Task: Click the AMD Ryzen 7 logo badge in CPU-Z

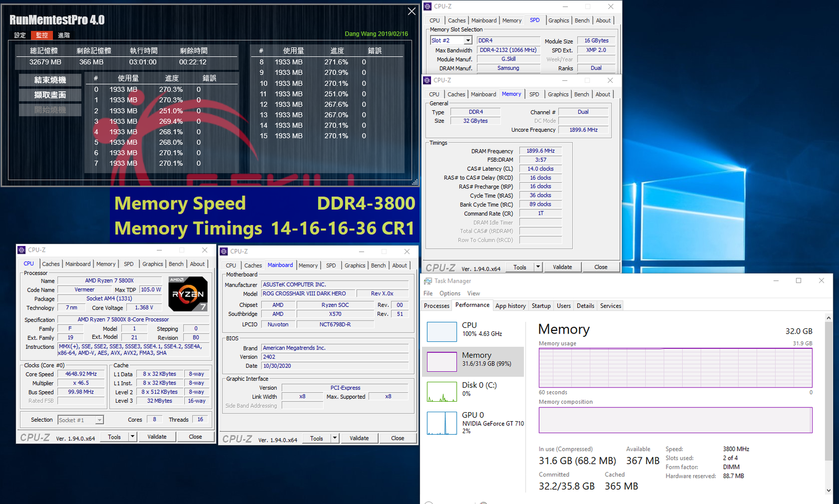Action: tap(188, 294)
